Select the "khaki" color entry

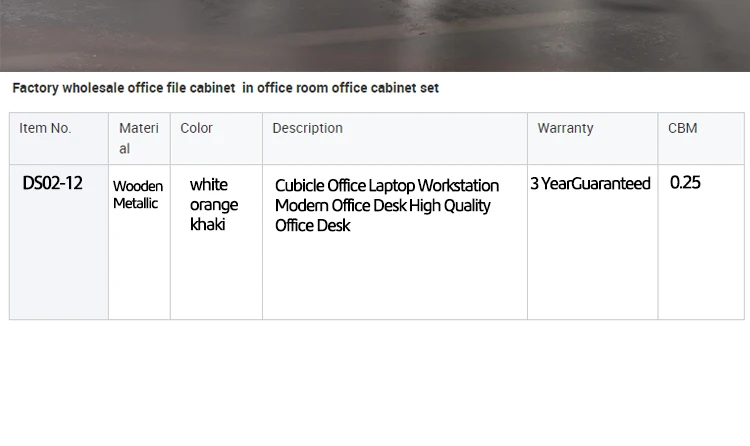208,225
